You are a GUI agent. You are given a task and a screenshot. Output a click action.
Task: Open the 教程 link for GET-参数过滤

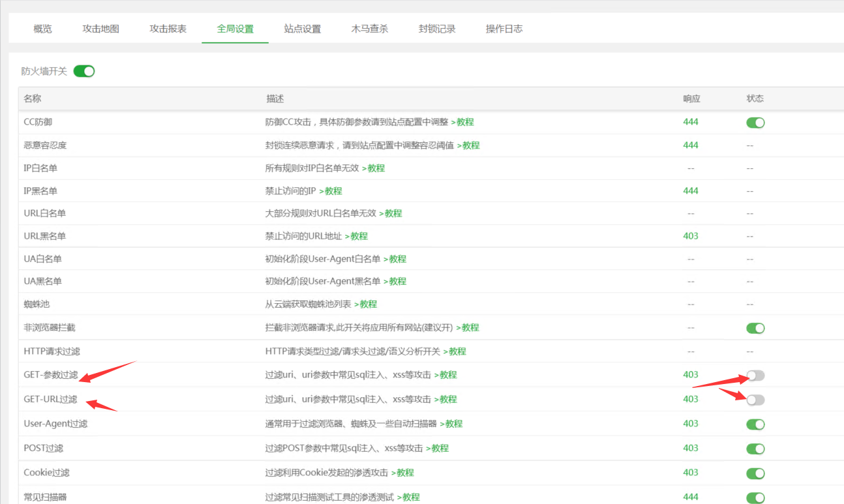[445, 375]
